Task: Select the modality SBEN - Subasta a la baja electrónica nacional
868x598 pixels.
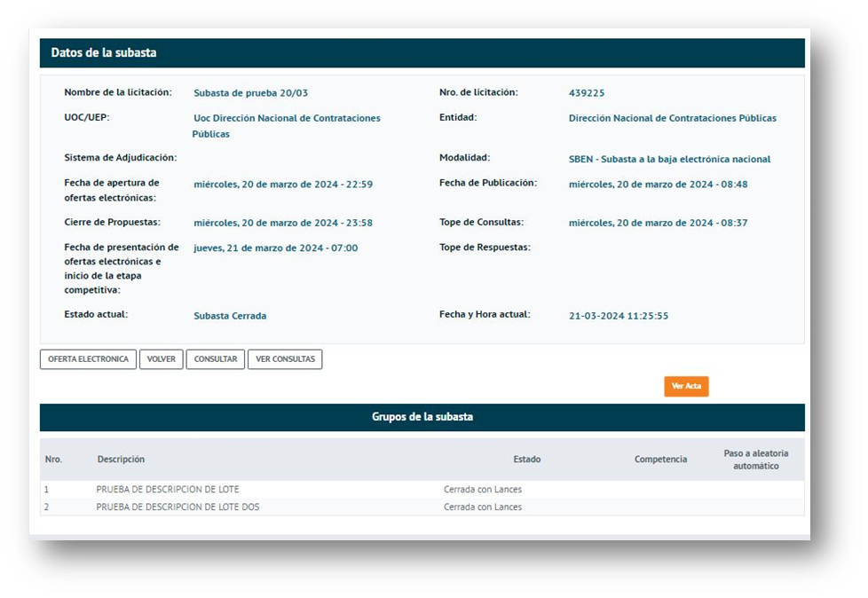Action: point(669,159)
